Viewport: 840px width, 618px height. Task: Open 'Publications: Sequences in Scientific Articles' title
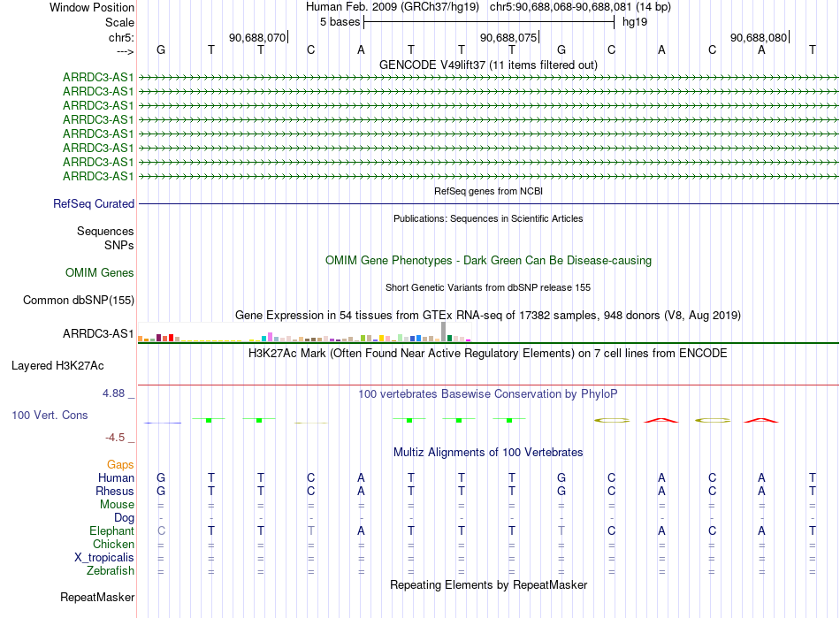(488, 218)
